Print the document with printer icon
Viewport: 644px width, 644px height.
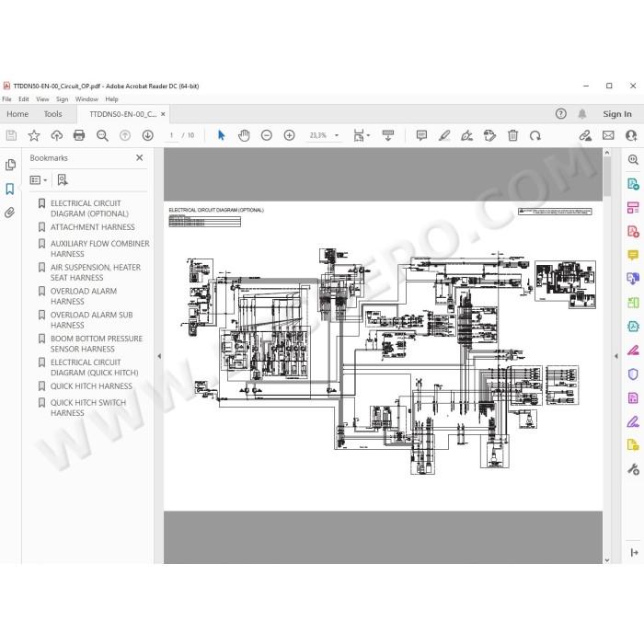tap(79, 135)
